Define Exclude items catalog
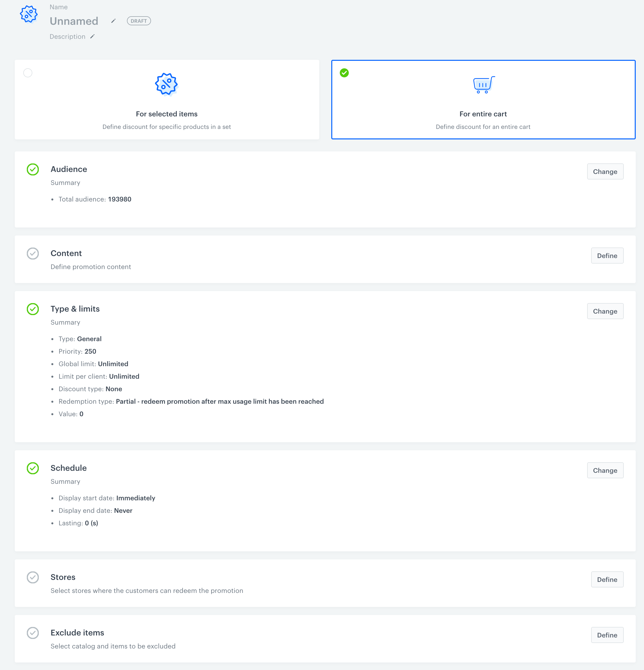Screen dimensions: 644x670 coord(607,635)
